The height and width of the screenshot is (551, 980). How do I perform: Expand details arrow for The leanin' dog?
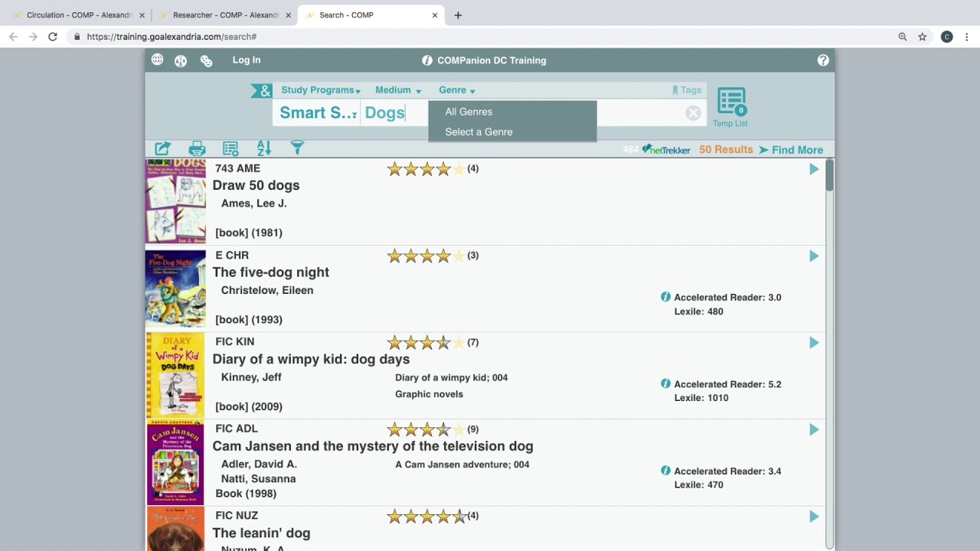click(814, 517)
